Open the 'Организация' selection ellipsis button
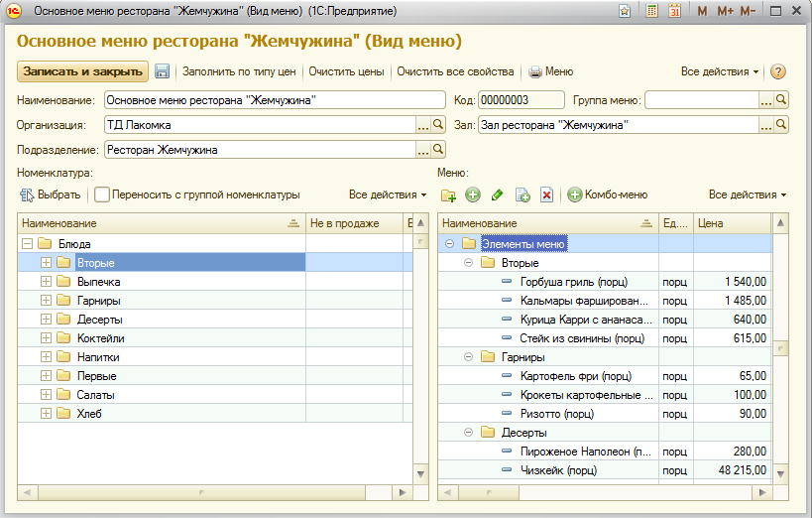 pos(423,126)
